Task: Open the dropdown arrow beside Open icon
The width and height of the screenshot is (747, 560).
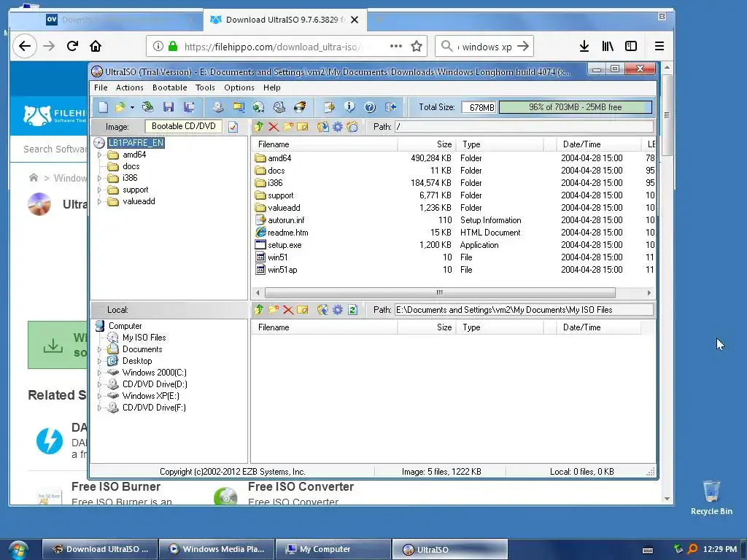Action: [132, 108]
